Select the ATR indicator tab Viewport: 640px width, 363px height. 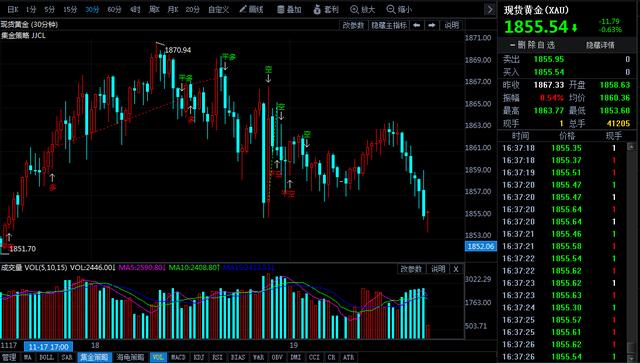(x=349, y=357)
